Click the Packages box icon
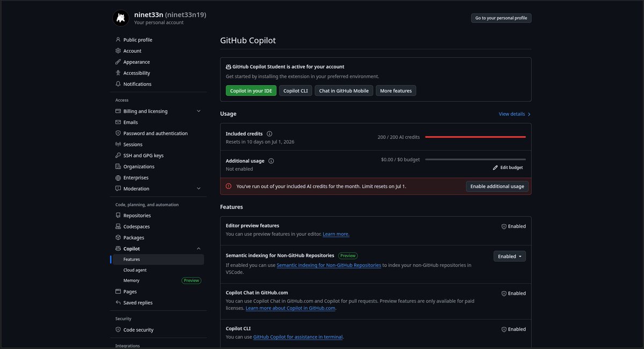Screen dimensions: 644x349 118,237
